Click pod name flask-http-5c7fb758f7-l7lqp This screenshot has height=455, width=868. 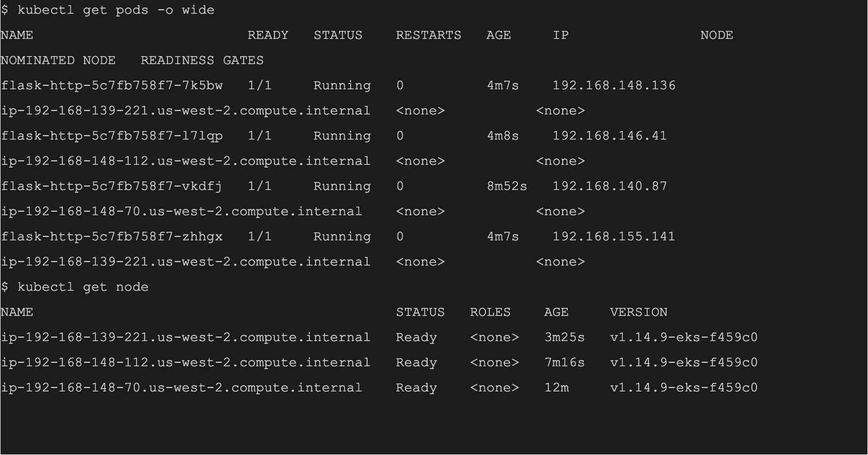coord(112,136)
